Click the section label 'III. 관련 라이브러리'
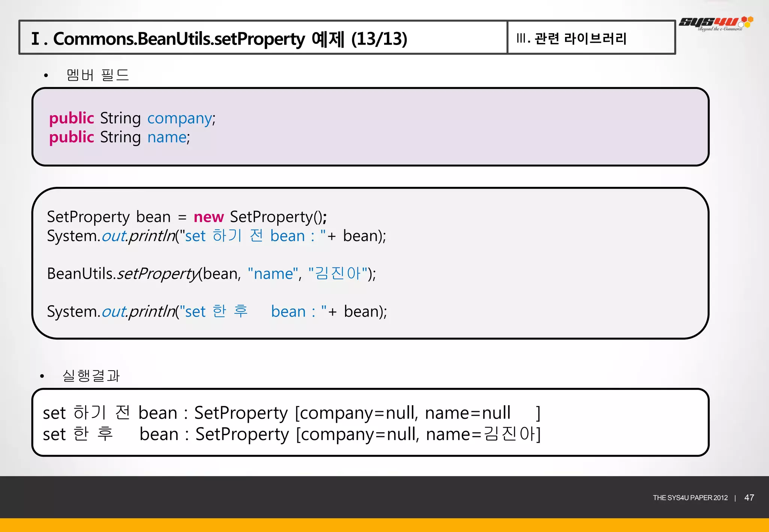 coord(571,38)
